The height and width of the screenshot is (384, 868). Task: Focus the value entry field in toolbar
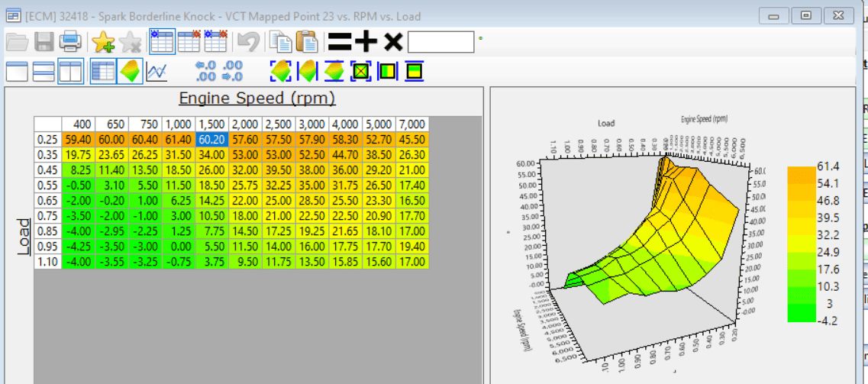point(440,42)
